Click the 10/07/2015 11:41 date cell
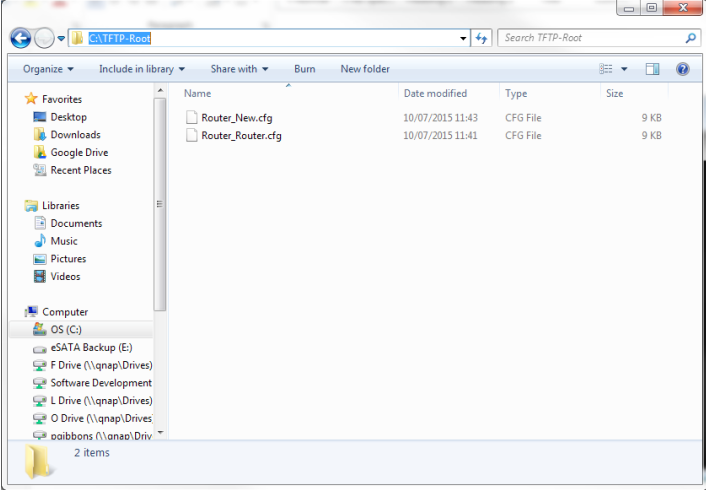Screen dimensions: 706x490 pos(440,136)
